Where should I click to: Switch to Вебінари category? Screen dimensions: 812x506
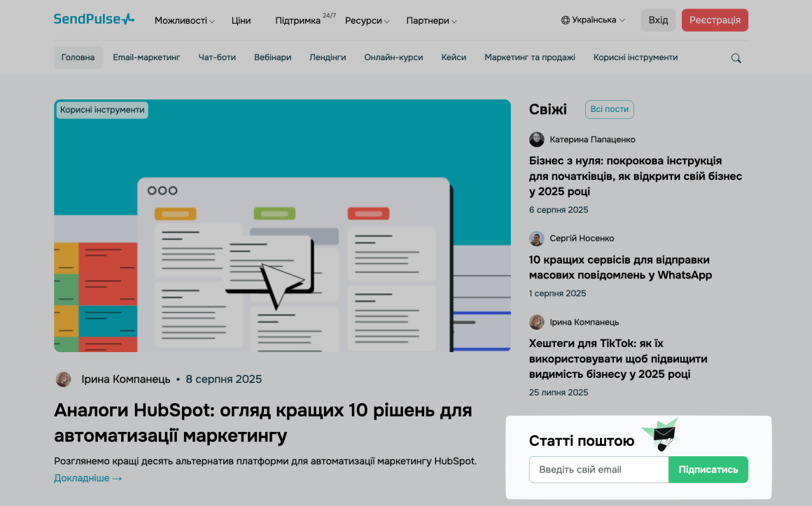pos(272,57)
